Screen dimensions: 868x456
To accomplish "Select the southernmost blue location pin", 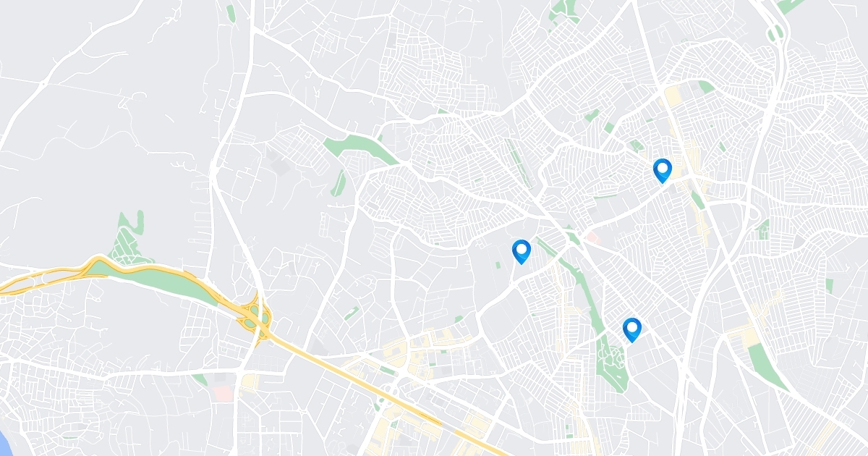I will pyautogui.click(x=632, y=329).
